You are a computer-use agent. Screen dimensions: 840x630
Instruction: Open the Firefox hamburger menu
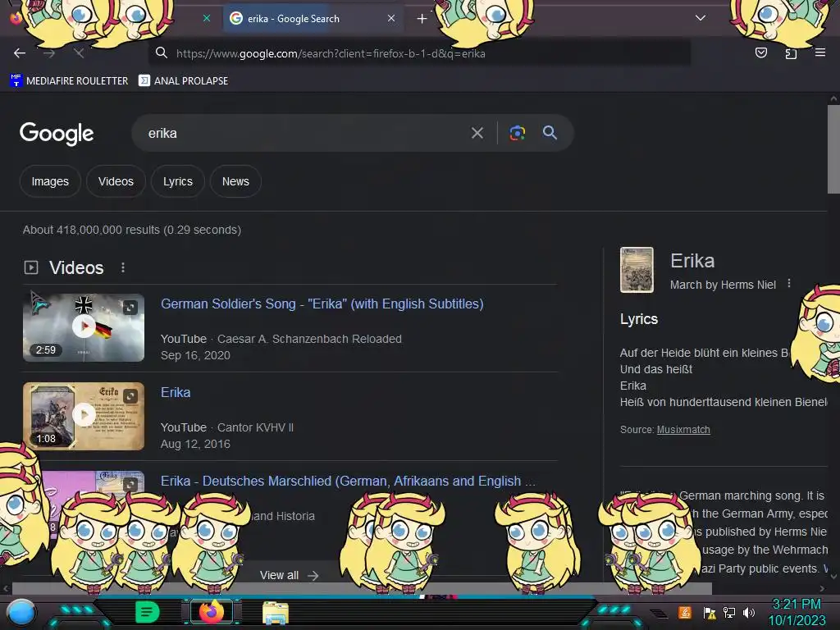pyautogui.click(x=820, y=52)
